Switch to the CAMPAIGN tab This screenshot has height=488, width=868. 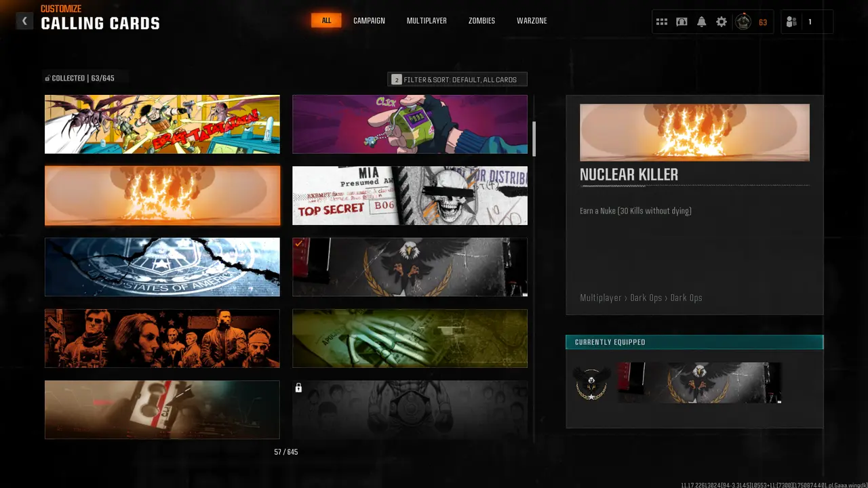coord(369,20)
